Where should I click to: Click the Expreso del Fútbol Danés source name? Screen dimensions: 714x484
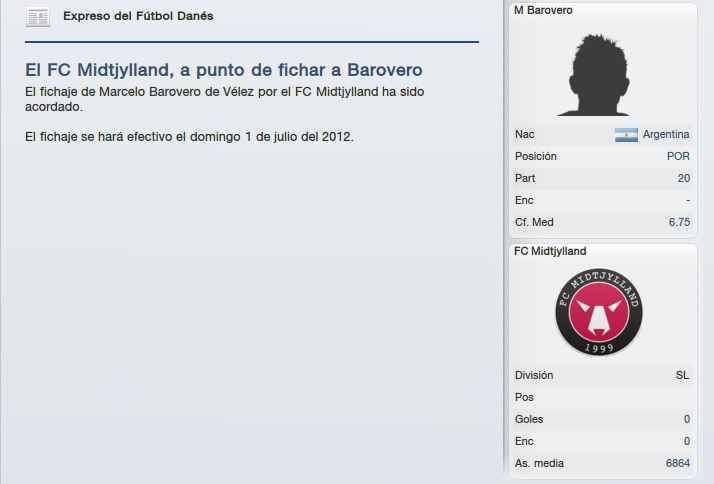[x=138, y=16]
